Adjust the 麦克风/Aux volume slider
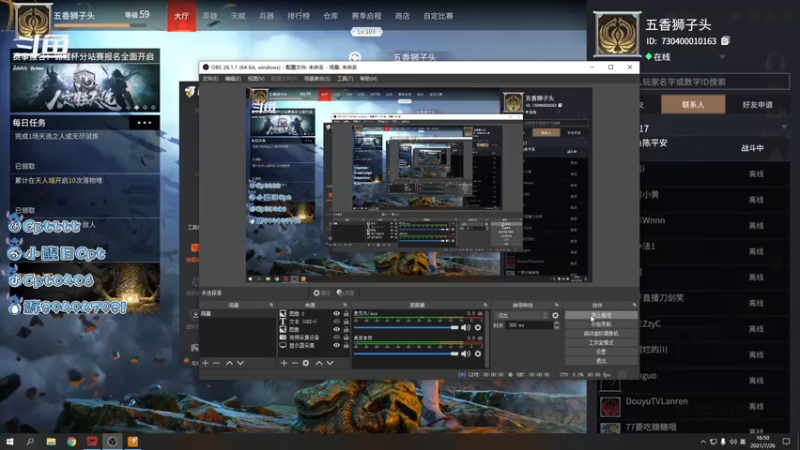Screen dimensions: 800x450 pyautogui.click(x=406, y=328)
